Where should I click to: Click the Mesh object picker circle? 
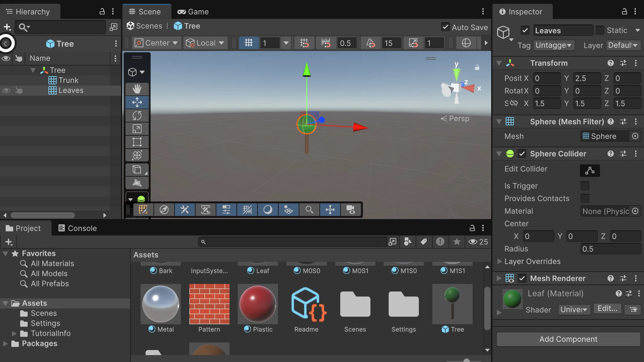pyautogui.click(x=635, y=136)
